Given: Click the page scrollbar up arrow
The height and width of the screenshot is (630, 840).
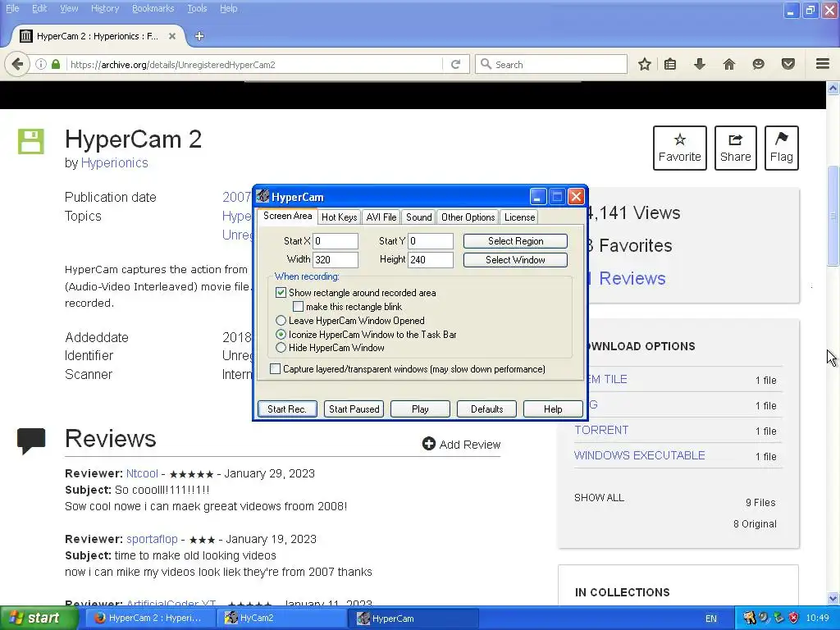Looking at the screenshot, I should pos(833,88).
